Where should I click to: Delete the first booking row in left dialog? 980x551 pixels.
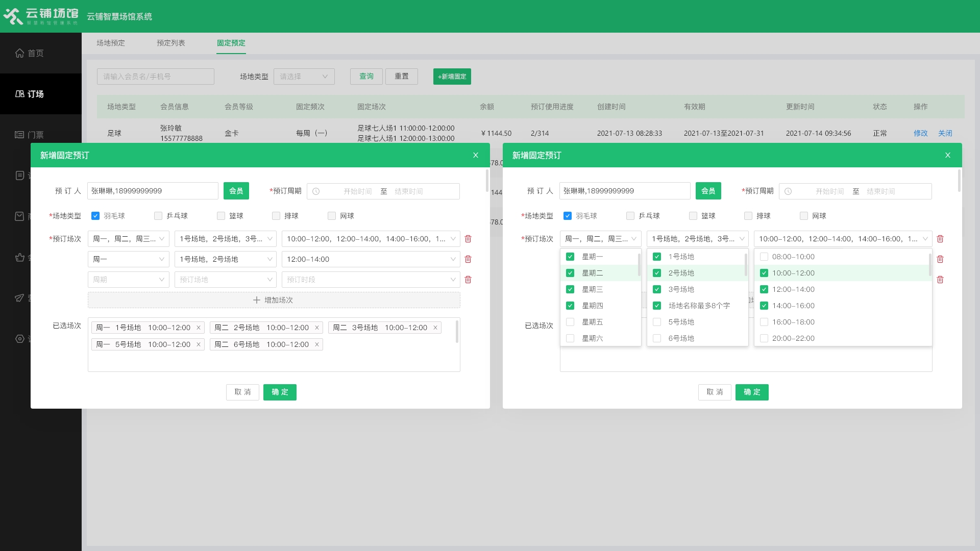(x=468, y=239)
